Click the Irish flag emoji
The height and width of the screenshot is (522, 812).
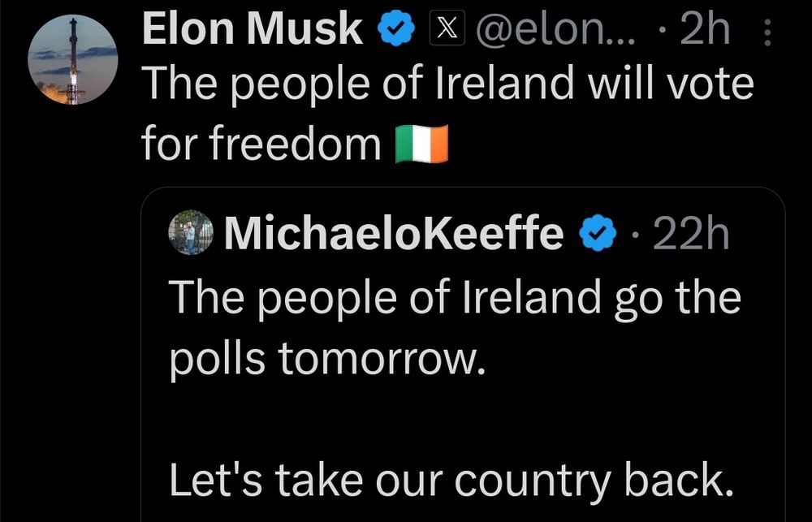click(x=421, y=144)
